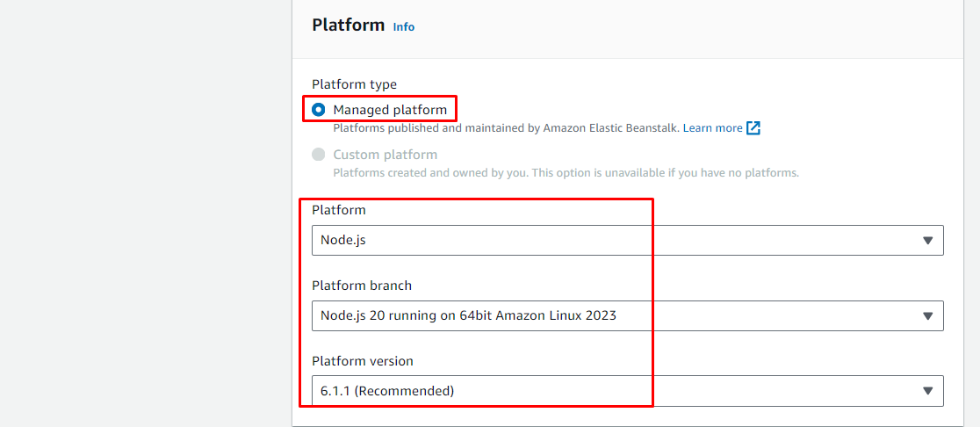980x427 pixels.
Task: Select the Managed platform radio button
Action: coord(319,110)
